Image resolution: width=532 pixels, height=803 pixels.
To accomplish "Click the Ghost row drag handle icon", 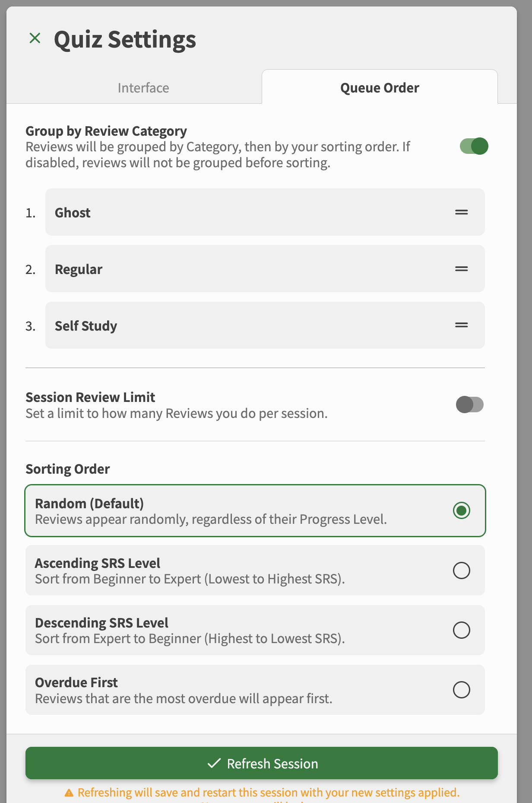I will pos(461,212).
